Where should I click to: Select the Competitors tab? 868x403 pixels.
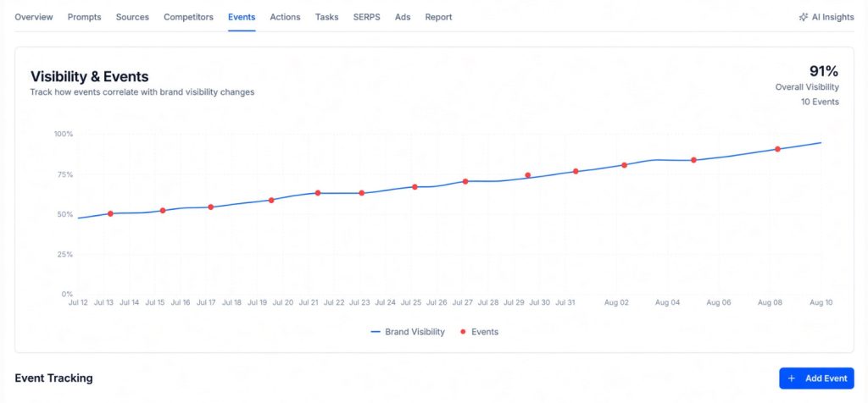[188, 17]
